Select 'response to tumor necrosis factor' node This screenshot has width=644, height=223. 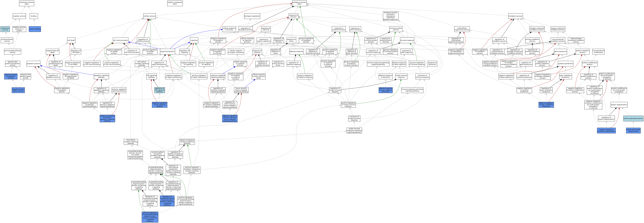[x=278, y=64]
